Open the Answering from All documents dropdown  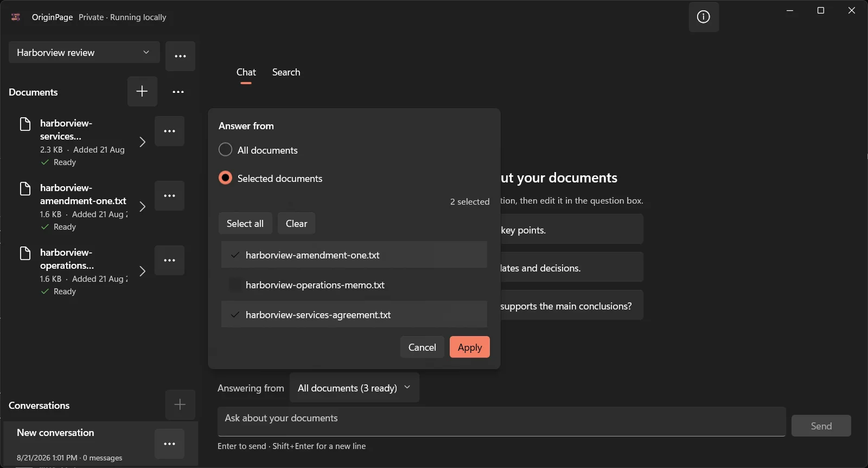(x=354, y=388)
